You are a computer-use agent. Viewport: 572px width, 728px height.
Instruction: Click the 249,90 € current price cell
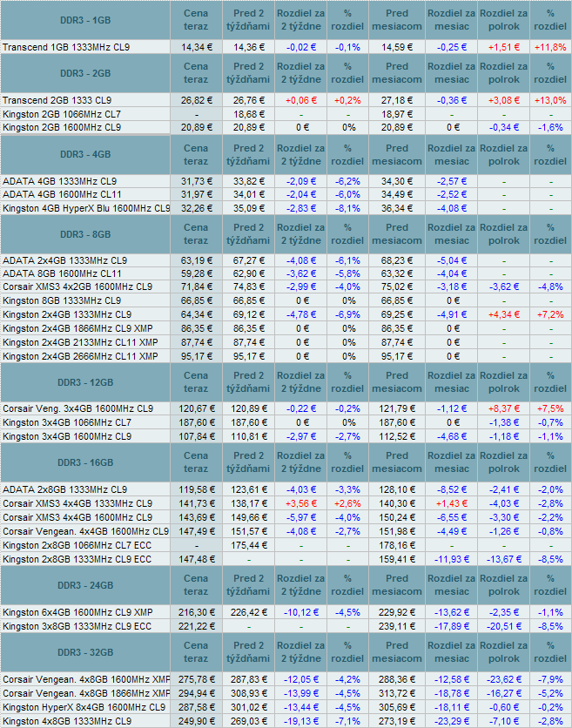click(197, 721)
